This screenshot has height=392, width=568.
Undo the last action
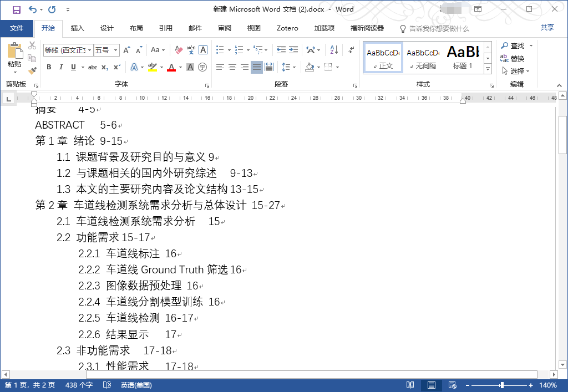tap(33, 10)
